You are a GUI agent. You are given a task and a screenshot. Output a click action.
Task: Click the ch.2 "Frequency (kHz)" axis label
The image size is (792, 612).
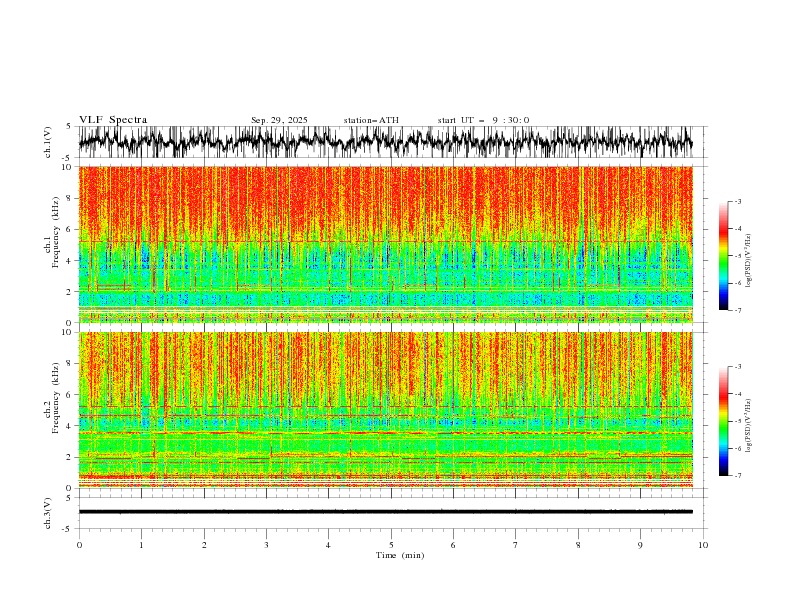tap(56, 397)
